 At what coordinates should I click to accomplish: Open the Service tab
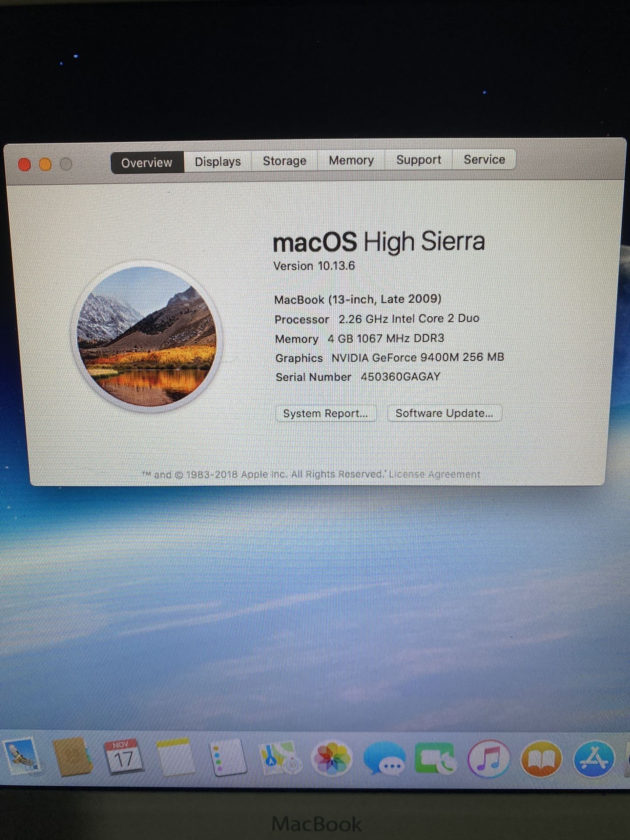(484, 159)
